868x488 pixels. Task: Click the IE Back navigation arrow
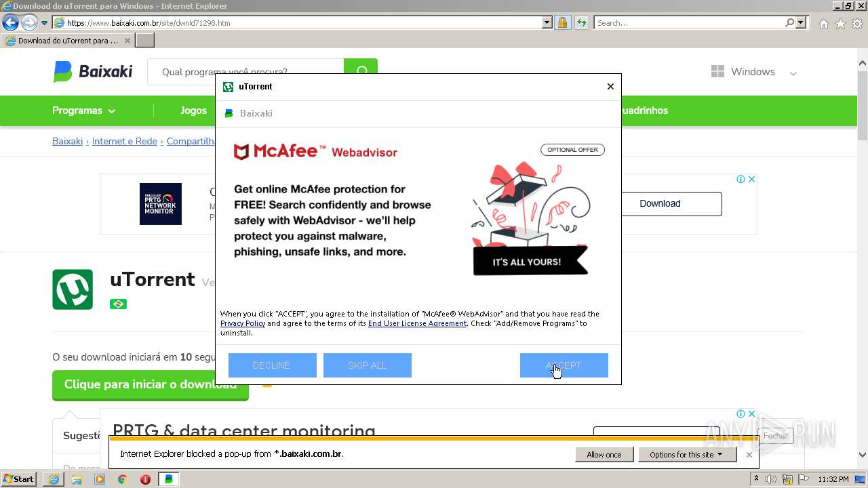[x=10, y=23]
